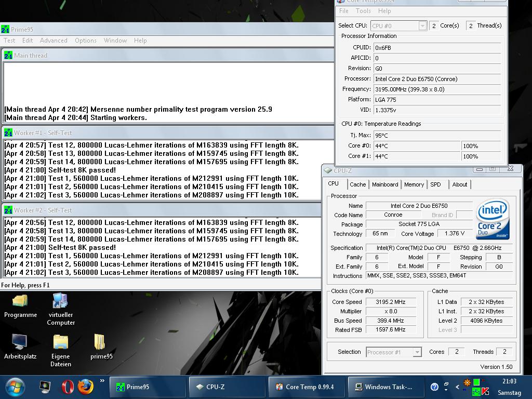Click the Core Speed value 3195.2 MHz

[x=391, y=302]
